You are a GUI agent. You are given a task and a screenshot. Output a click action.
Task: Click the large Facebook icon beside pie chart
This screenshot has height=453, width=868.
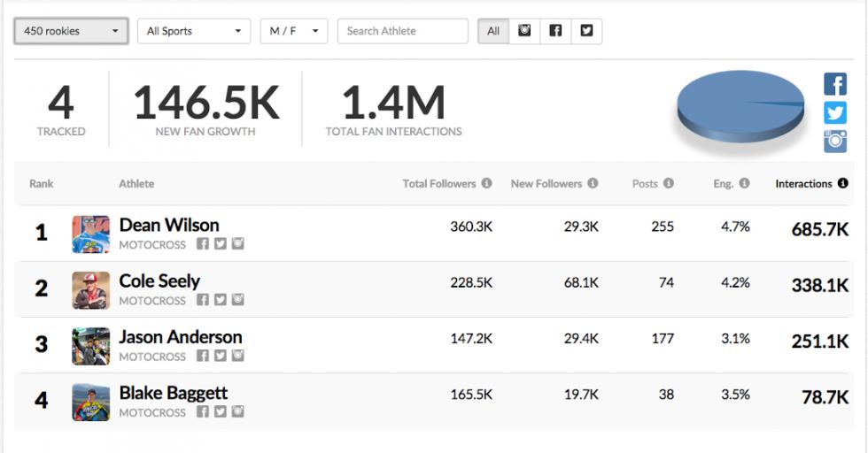(x=835, y=85)
